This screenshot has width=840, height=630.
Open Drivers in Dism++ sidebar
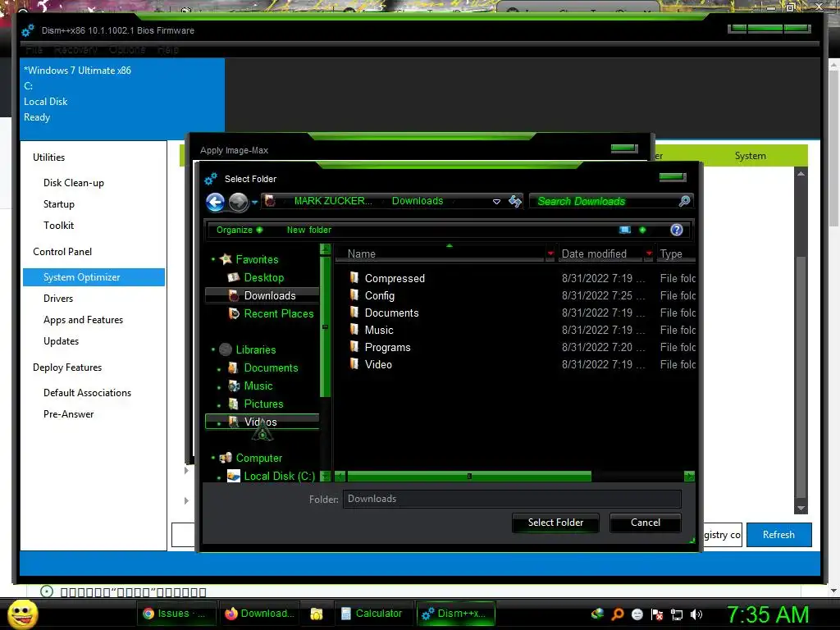click(58, 299)
